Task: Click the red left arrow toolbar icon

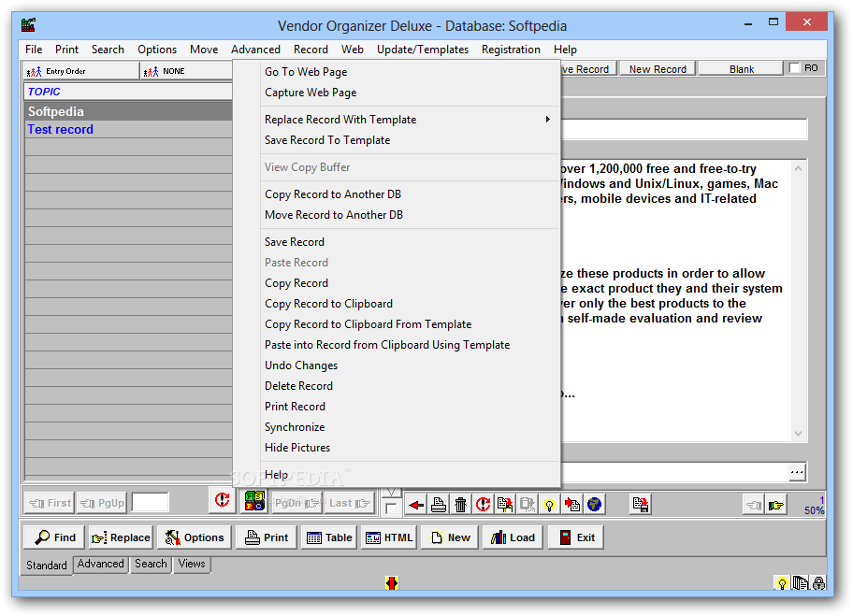Action: click(x=417, y=505)
